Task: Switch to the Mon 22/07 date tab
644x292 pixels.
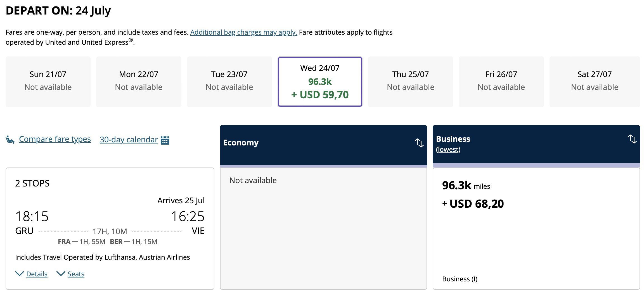Action: [139, 82]
